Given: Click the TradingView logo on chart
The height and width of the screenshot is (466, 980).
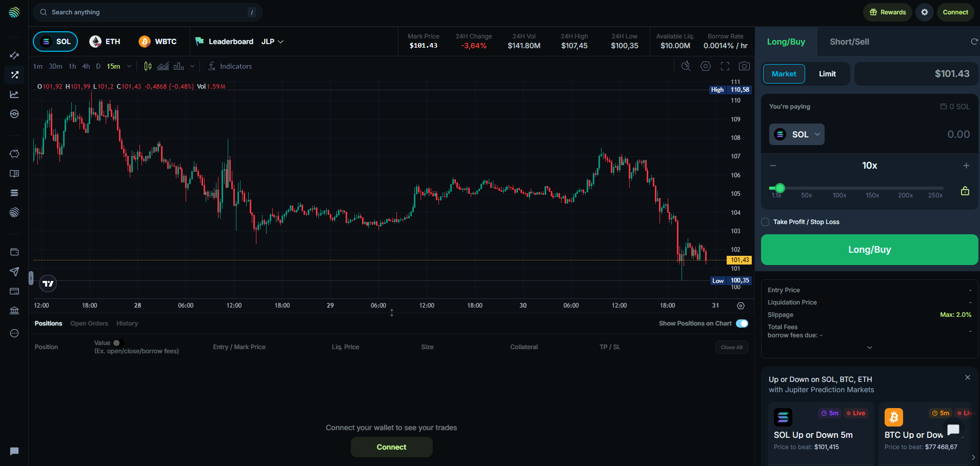Looking at the screenshot, I should (x=48, y=283).
